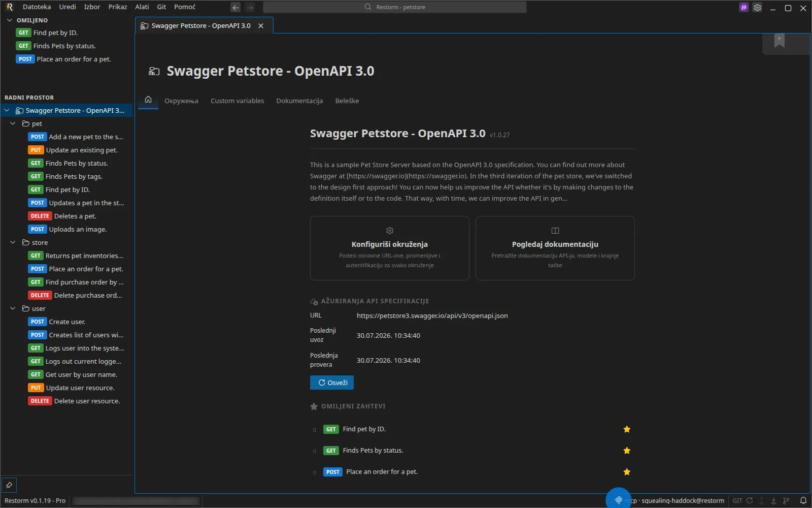
Task: Open PUT Update an existing pet. request
Action: 73,150
